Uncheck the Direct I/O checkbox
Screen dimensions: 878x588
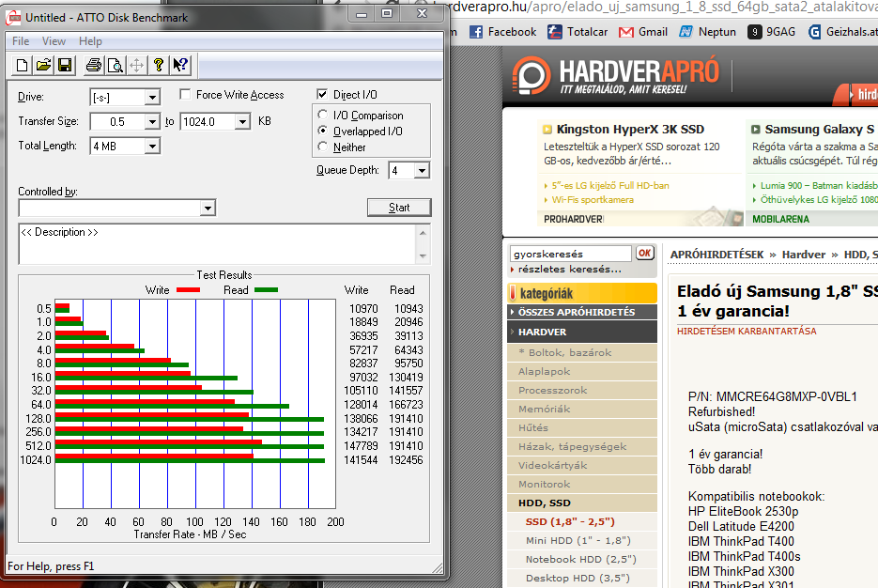[x=322, y=94]
